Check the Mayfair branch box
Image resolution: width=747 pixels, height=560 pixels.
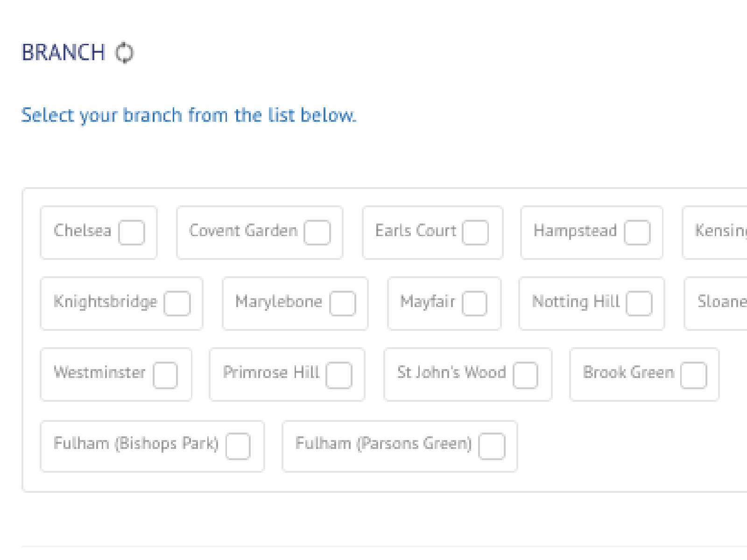coord(474,303)
